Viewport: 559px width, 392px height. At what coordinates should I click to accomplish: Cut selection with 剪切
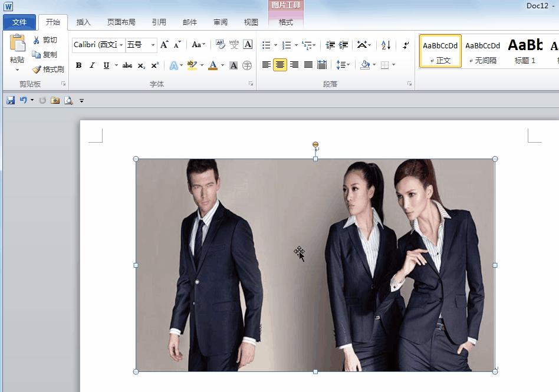(x=45, y=40)
